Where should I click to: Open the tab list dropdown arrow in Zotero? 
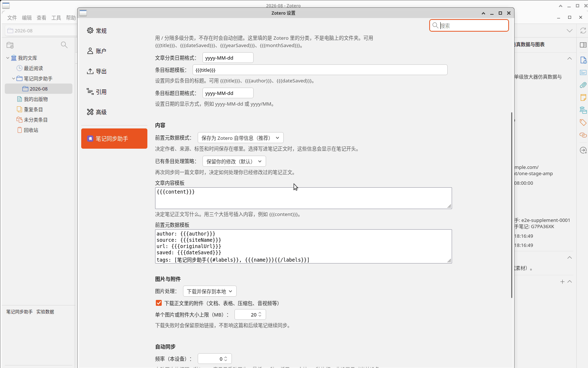point(570,31)
